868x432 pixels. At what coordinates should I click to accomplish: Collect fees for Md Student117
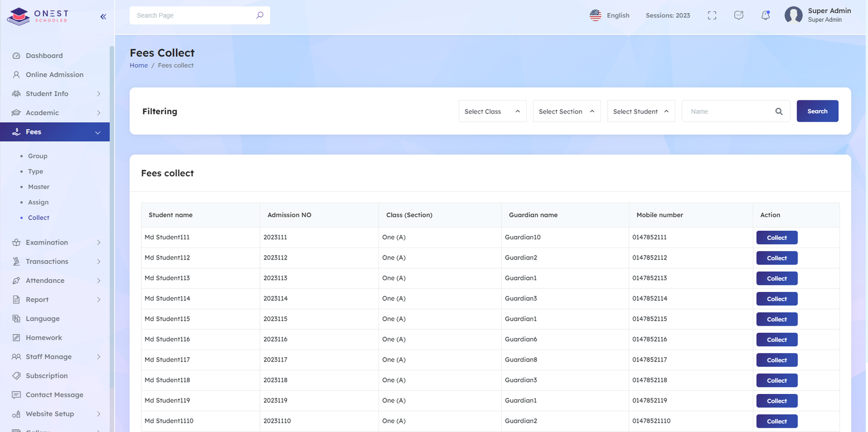pos(777,360)
